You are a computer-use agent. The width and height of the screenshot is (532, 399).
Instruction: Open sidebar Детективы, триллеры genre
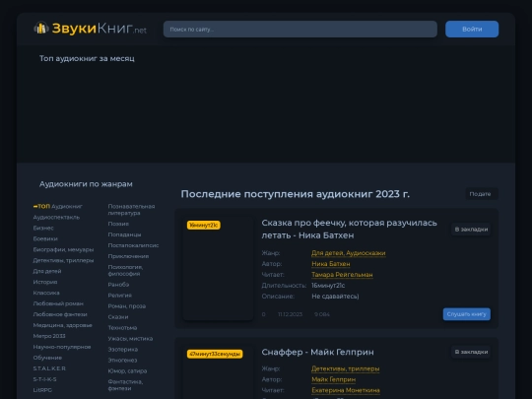[x=63, y=260]
